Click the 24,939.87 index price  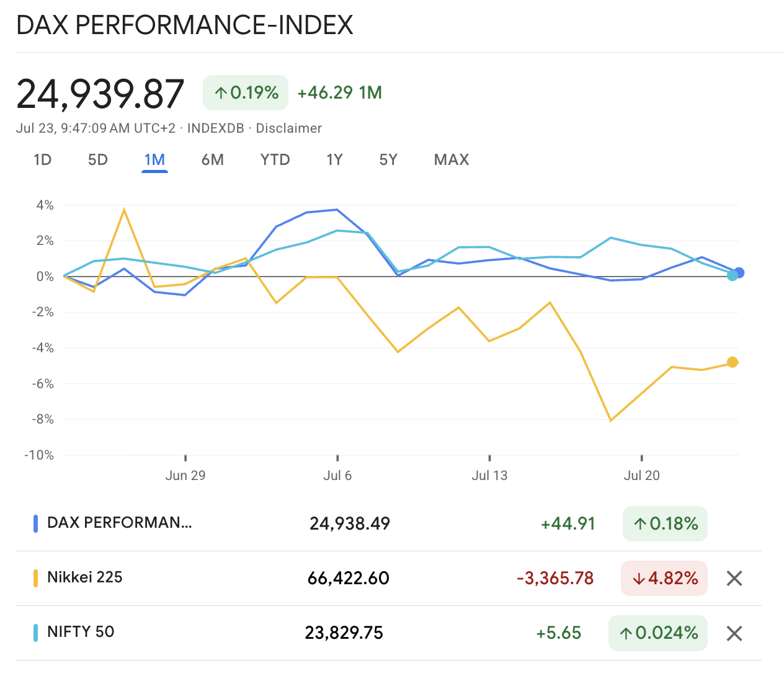tap(100, 94)
